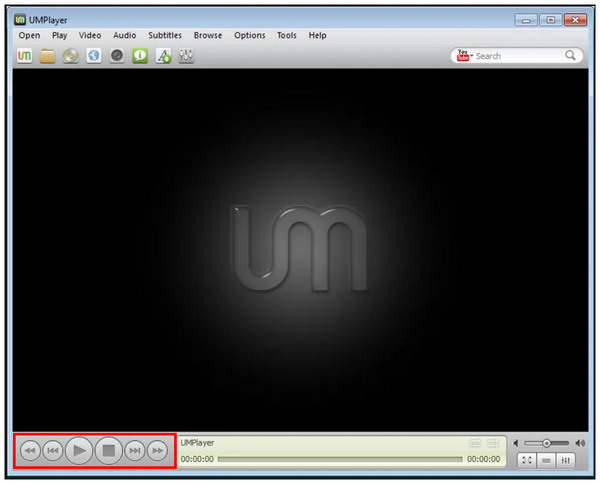Screen dimensions: 600x484
Task: Click the video display area logo
Action: tap(299, 249)
